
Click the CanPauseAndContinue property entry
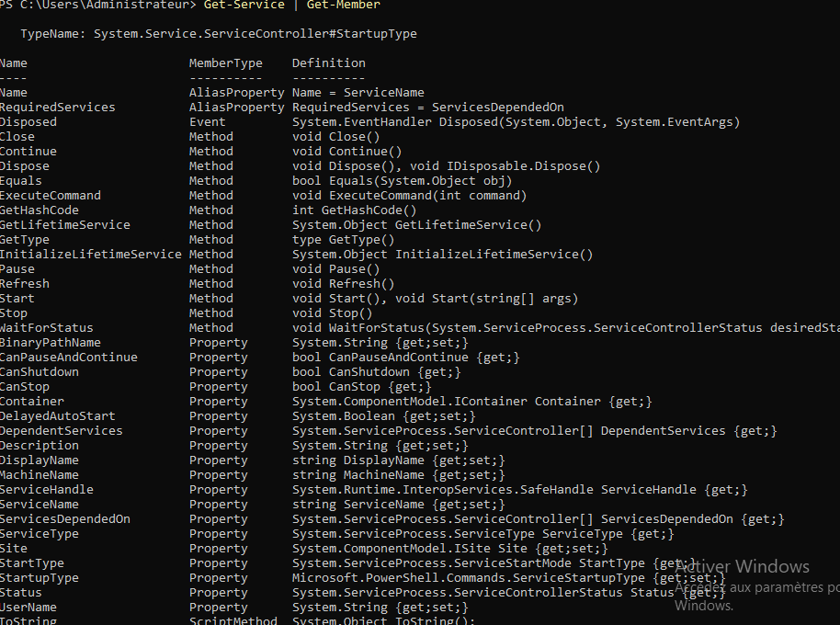pos(69,357)
